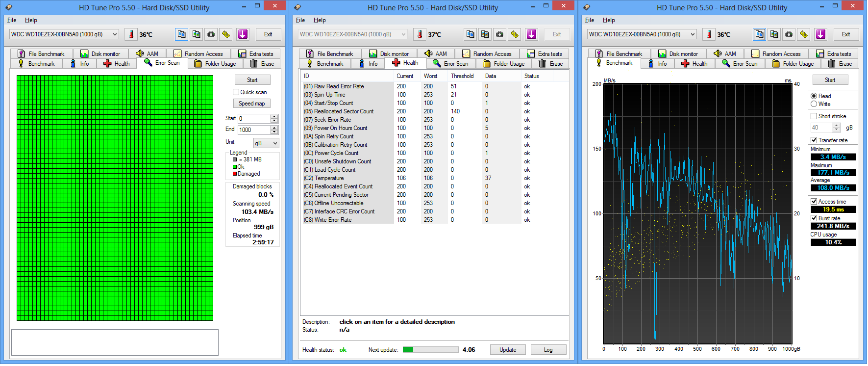Toggle Access time checkbox
868x366 pixels.
coord(814,202)
